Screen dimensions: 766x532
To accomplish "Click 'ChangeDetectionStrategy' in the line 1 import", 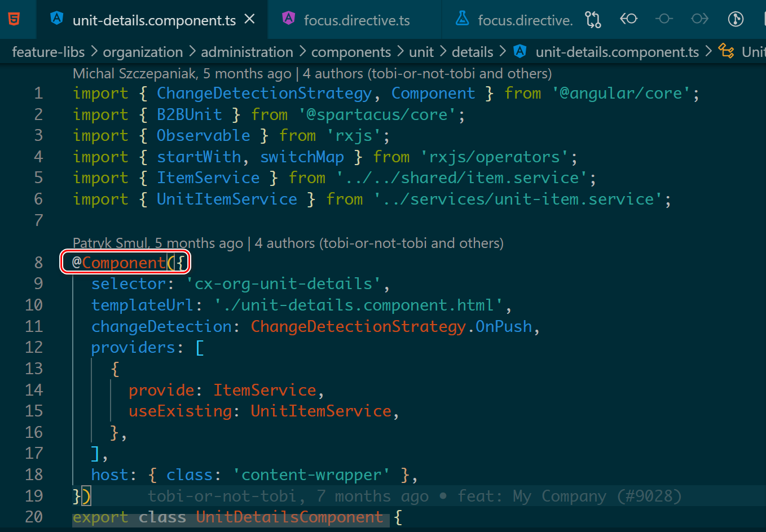I will click(265, 94).
